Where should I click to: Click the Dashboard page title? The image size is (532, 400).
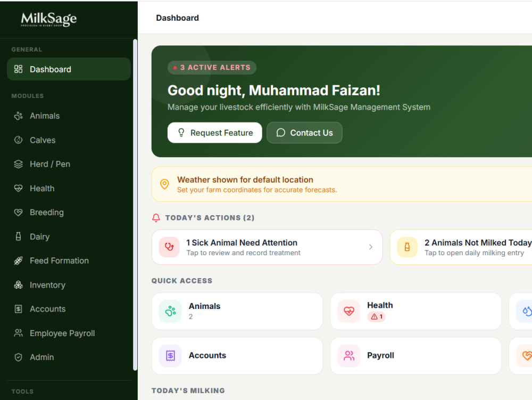(178, 18)
